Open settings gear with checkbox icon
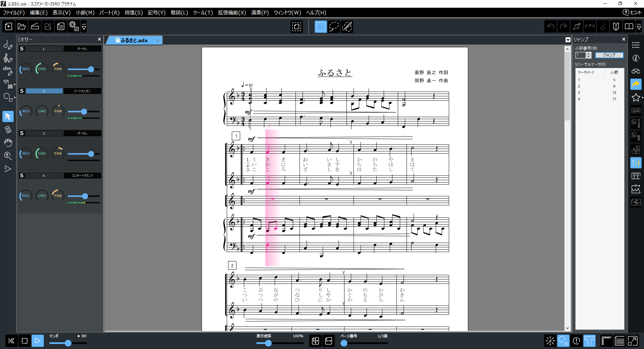The width and height of the screenshot is (644, 349). click(x=74, y=27)
